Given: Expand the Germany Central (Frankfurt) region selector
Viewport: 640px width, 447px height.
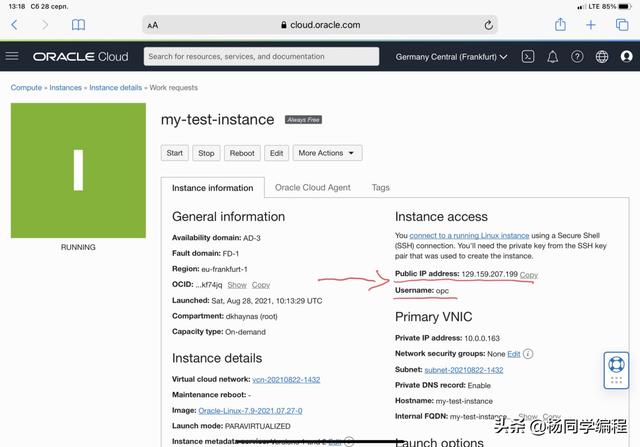Looking at the screenshot, I should [452, 57].
